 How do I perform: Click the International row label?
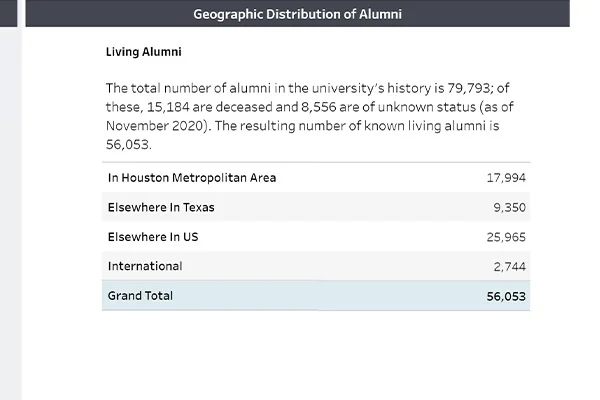(x=145, y=266)
